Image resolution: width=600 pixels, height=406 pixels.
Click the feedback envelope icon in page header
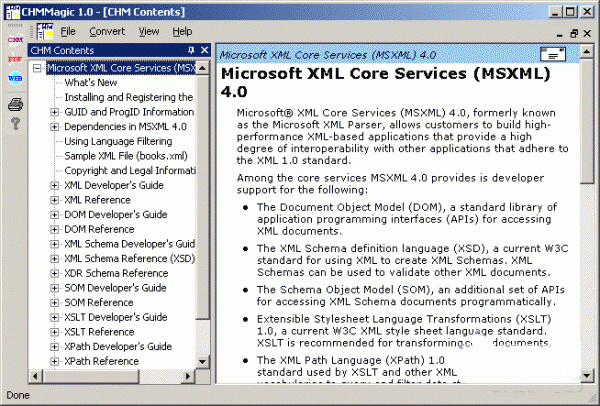point(551,53)
